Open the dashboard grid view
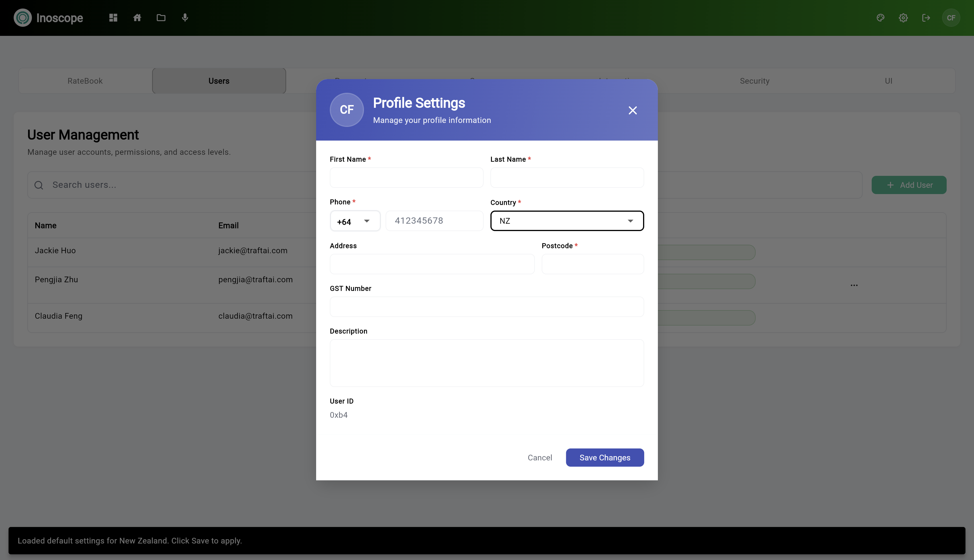974x560 pixels. (x=113, y=18)
